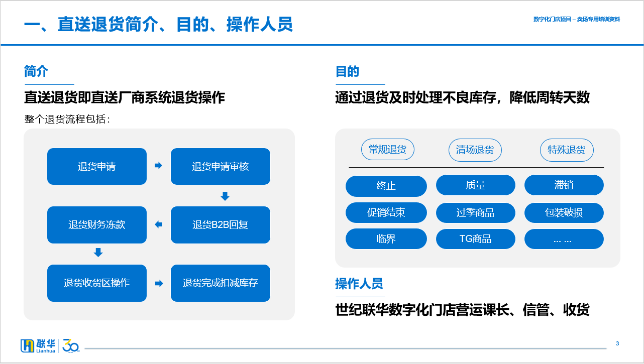This screenshot has height=364, width=644.
Task: Click the 简介 section heading
Action: pos(36,71)
